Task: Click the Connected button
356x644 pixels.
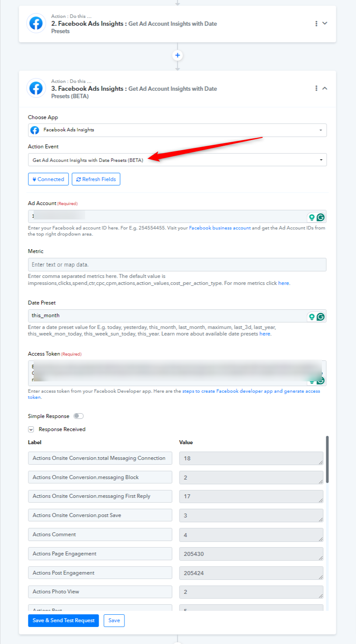Action: point(48,179)
